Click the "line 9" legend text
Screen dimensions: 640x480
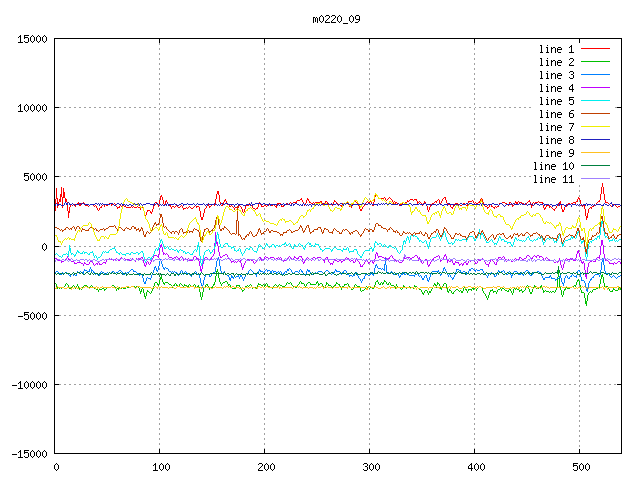(x=556, y=153)
